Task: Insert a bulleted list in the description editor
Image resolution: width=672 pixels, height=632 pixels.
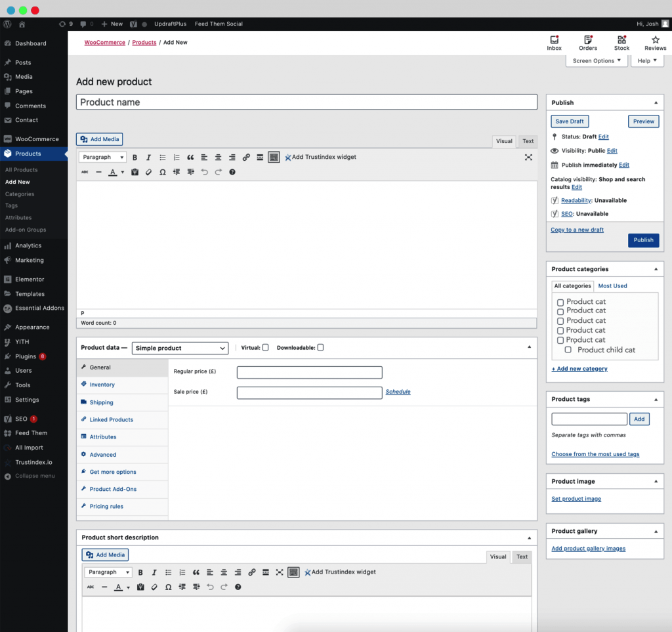Action: (x=162, y=157)
